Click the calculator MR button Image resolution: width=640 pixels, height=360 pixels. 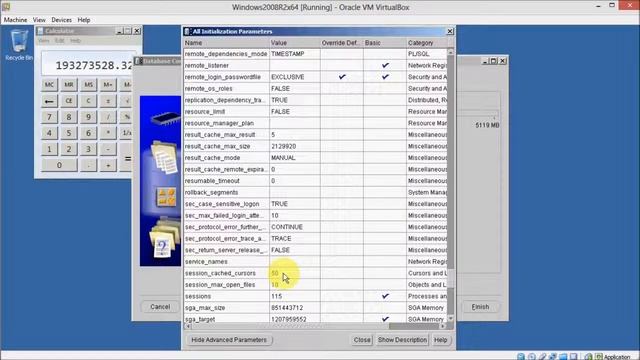tap(69, 84)
